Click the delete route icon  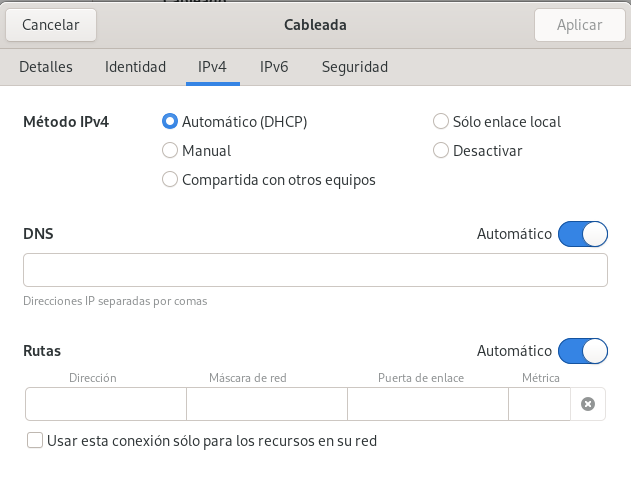click(x=588, y=404)
